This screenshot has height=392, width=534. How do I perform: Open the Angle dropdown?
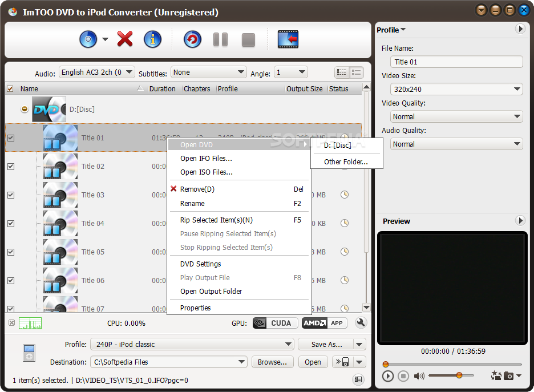291,72
